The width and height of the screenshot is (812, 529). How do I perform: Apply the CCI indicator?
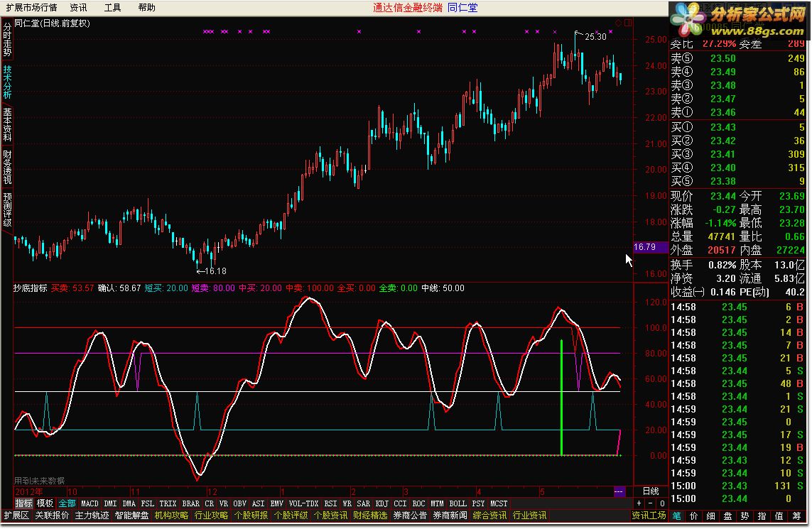400,503
